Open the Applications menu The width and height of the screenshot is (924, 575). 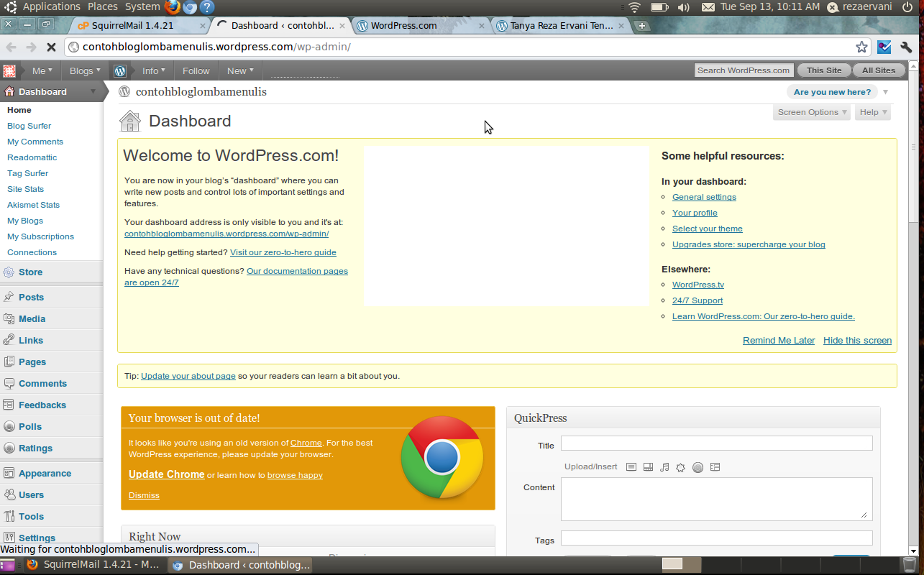(x=51, y=6)
